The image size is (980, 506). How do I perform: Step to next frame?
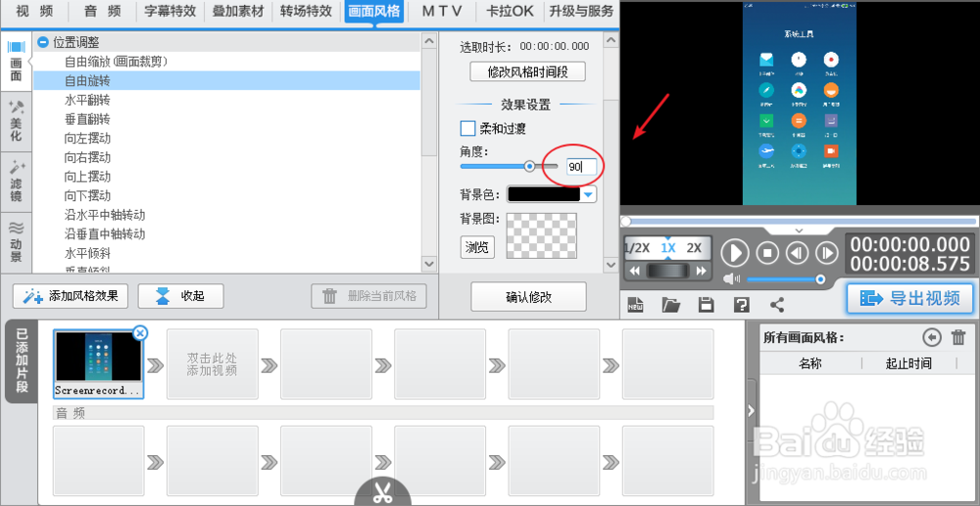click(827, 253)
